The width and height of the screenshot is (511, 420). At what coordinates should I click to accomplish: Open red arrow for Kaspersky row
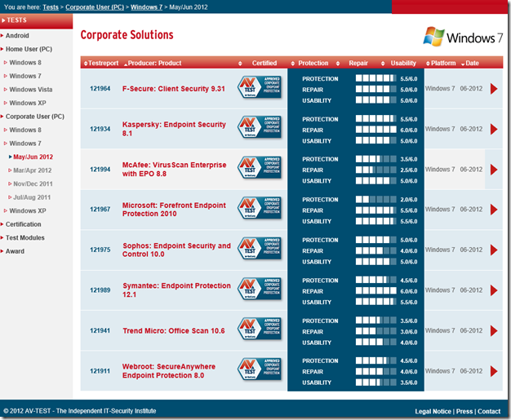pyautogui.click(x=494, y=129)
